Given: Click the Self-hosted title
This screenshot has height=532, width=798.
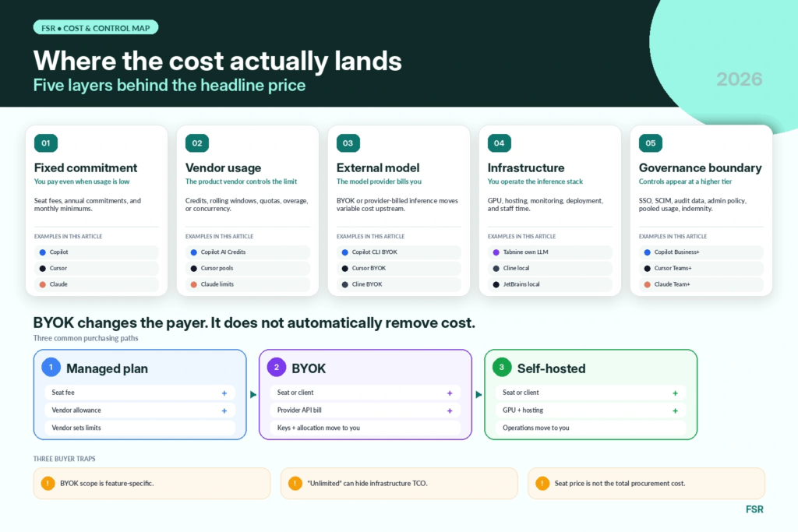Looking at the screenshot, I should [x=551, y=368].
